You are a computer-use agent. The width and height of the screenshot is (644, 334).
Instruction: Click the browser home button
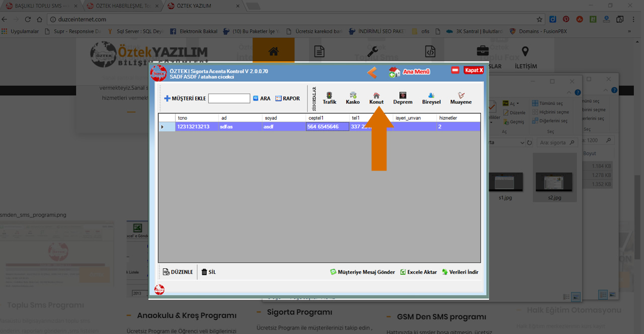tap(40, 20)
